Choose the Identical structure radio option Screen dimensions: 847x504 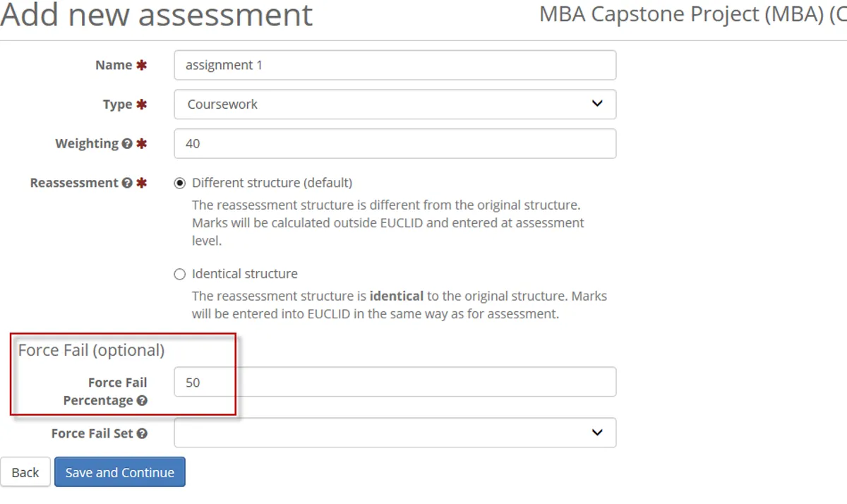[x=180, y=274]
